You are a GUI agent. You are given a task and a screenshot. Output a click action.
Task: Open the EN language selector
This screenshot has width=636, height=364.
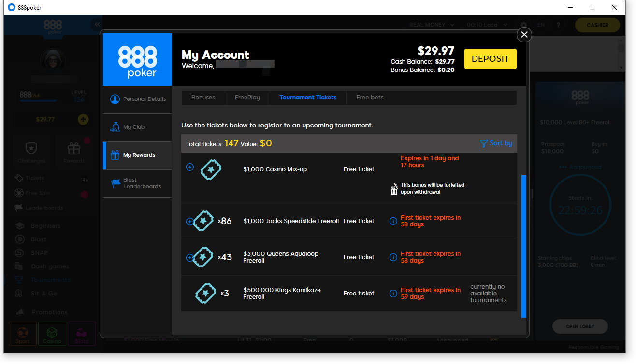541,25
